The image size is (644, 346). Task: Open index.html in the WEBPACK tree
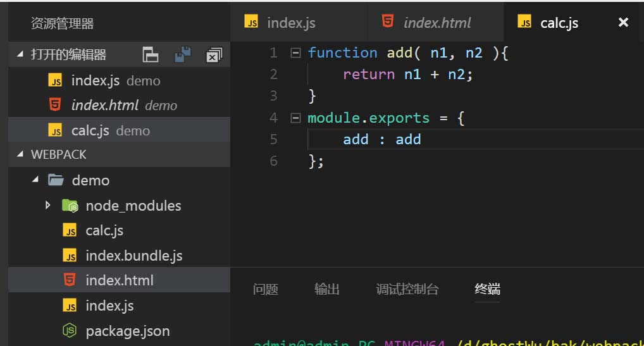(119, 280)
